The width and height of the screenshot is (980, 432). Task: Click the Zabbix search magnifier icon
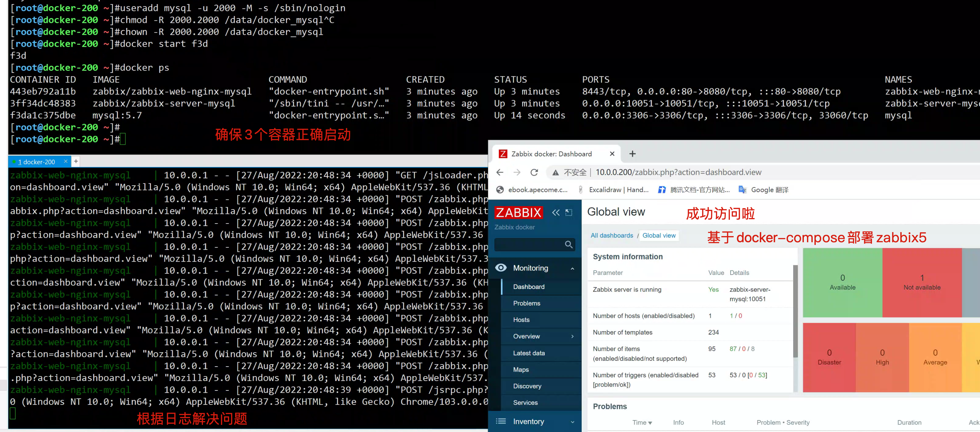[x=568, y=245]
